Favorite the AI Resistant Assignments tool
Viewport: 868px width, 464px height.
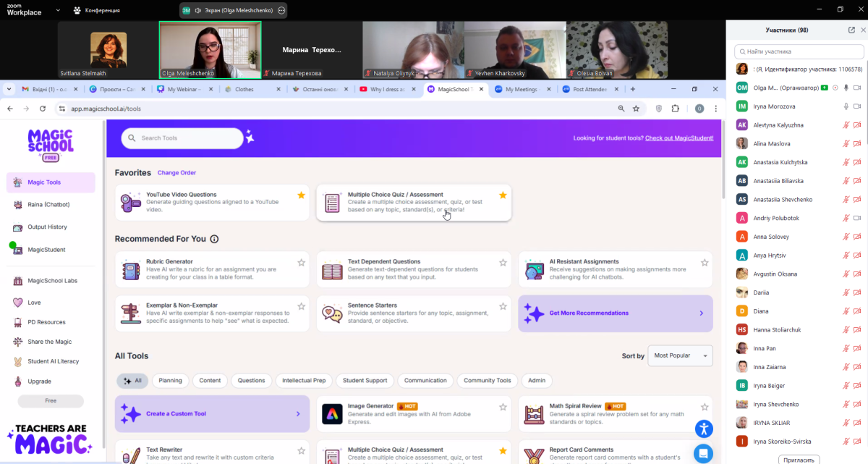(x=705, y=262)
